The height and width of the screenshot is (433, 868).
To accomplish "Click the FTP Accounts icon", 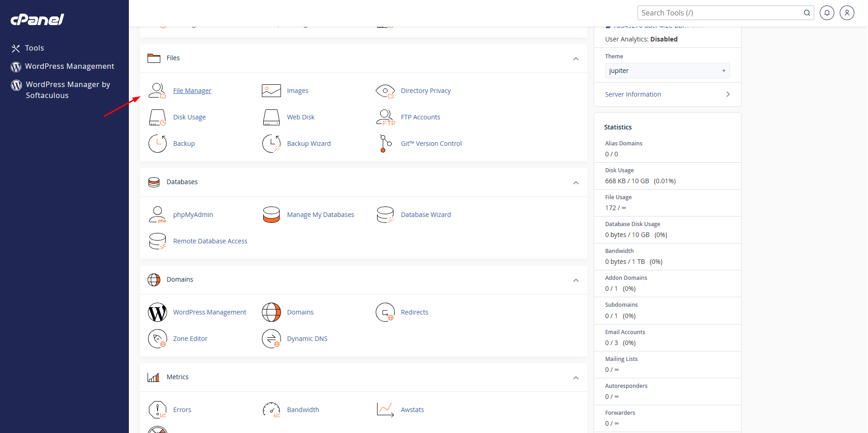I will (385, 117).
